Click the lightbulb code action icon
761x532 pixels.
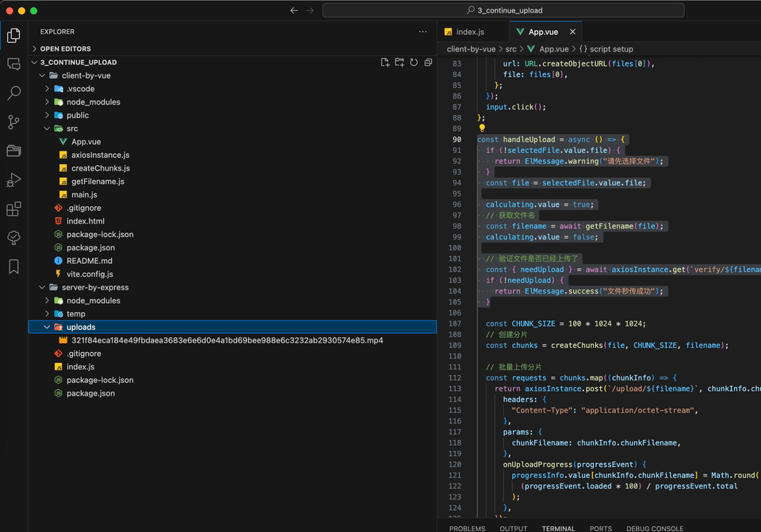pos(482,128)
